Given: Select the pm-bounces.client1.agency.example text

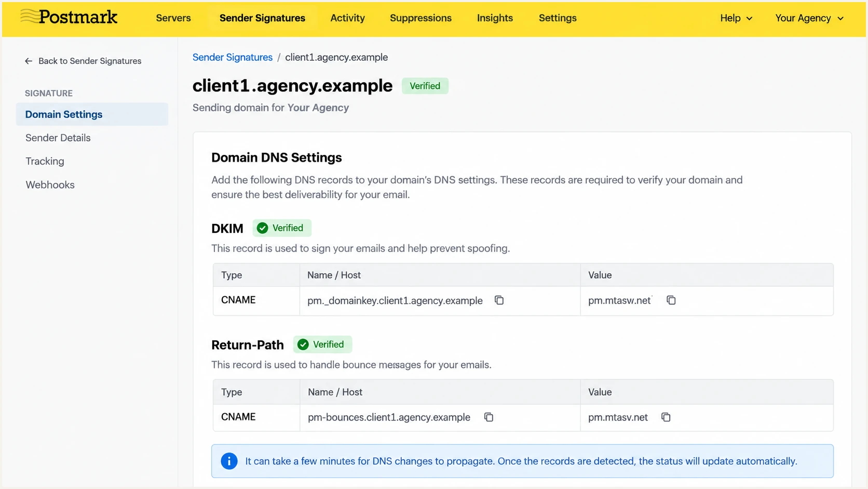Looking at the screenshot, I should click(x=389, y=417).
